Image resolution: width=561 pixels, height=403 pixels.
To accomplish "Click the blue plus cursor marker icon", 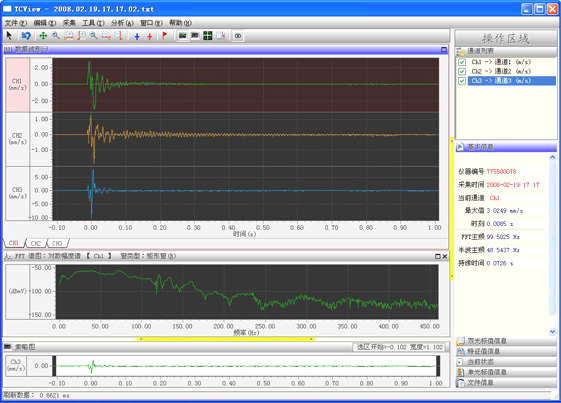I will tap(137, 36).
